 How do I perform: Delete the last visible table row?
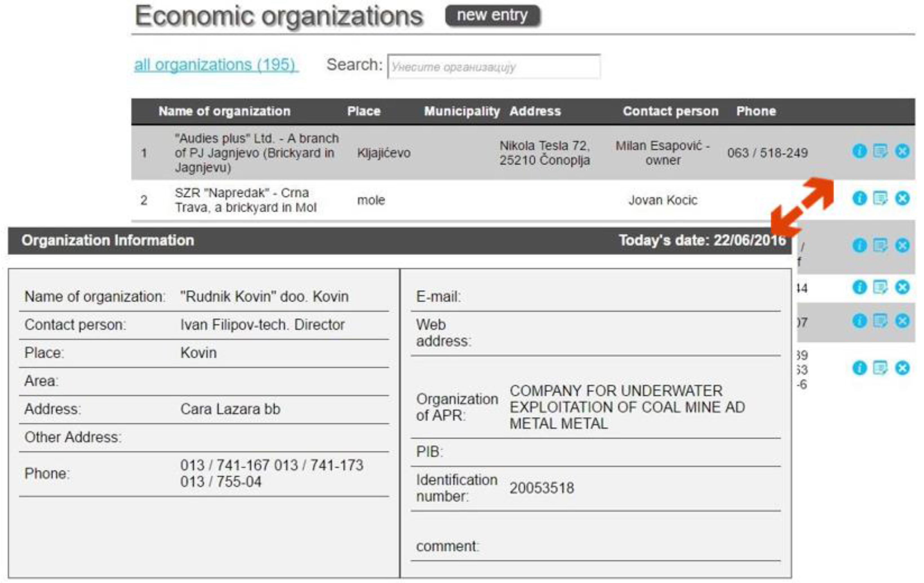click(902, 368)
